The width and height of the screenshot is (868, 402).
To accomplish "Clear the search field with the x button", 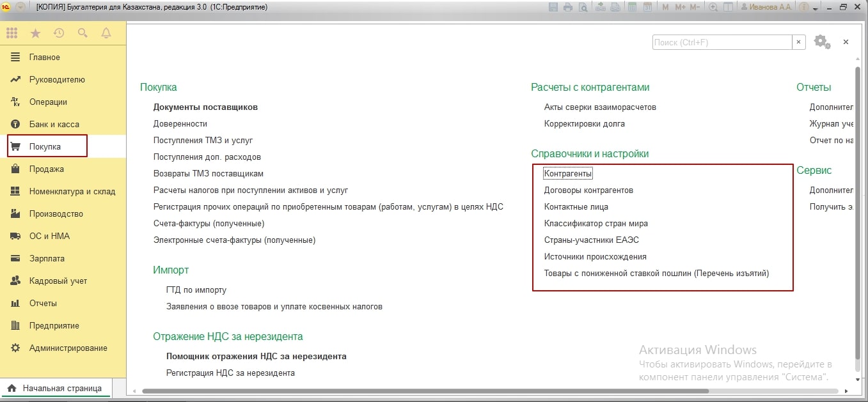I will pos(799,42).
